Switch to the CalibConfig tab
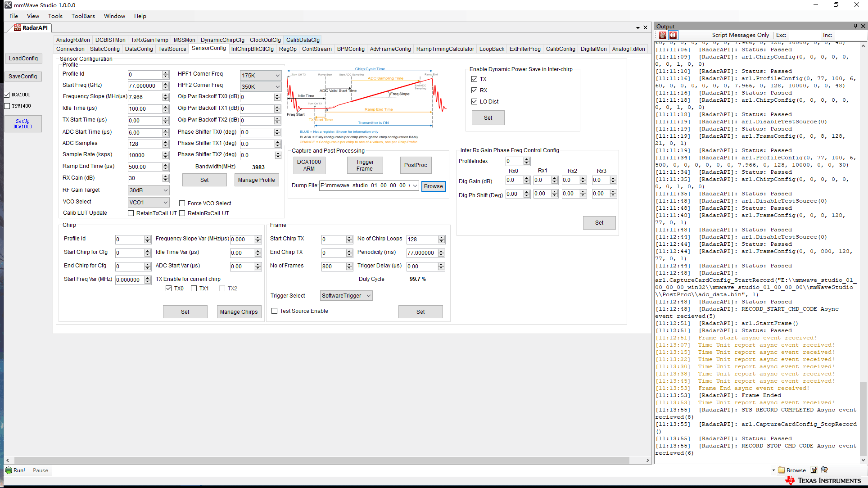 (561, 49)
